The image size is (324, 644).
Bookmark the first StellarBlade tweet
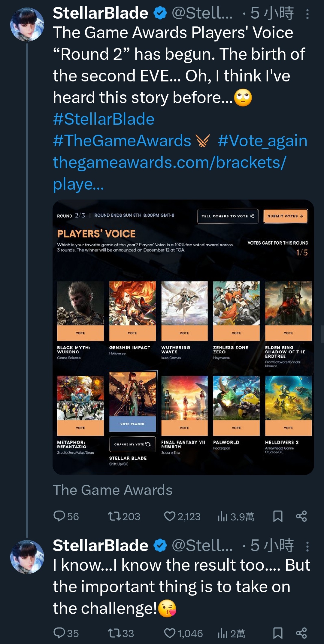[278, 516]
